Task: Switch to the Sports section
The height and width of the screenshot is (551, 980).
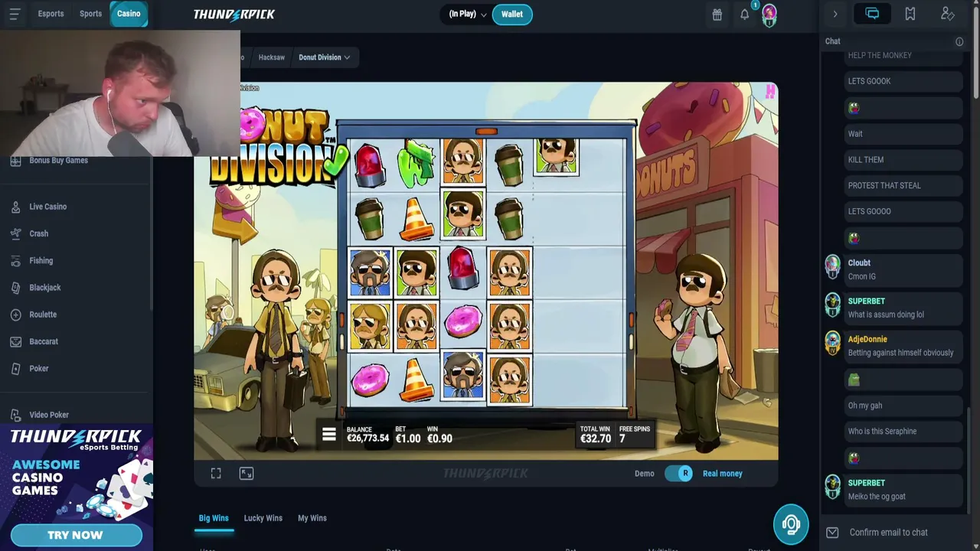Action: [90, 14]
